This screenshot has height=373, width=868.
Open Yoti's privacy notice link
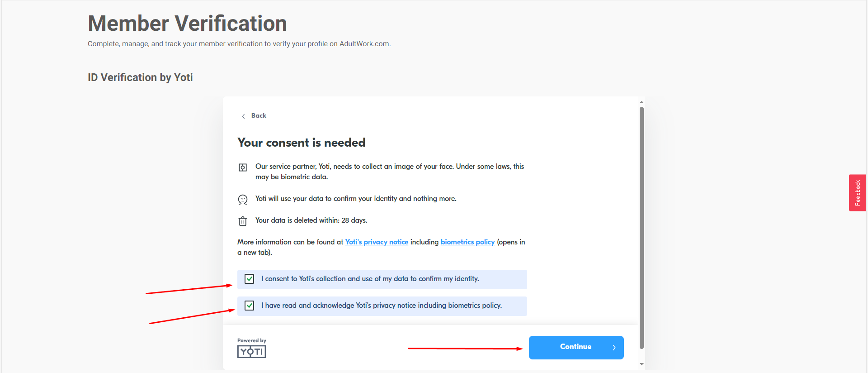377,242
